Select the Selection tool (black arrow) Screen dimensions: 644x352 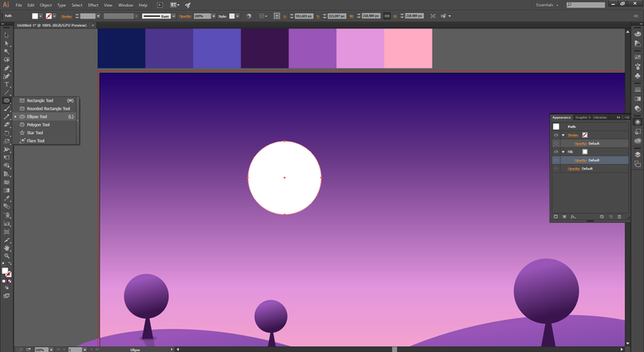click(x=6, y=35)
